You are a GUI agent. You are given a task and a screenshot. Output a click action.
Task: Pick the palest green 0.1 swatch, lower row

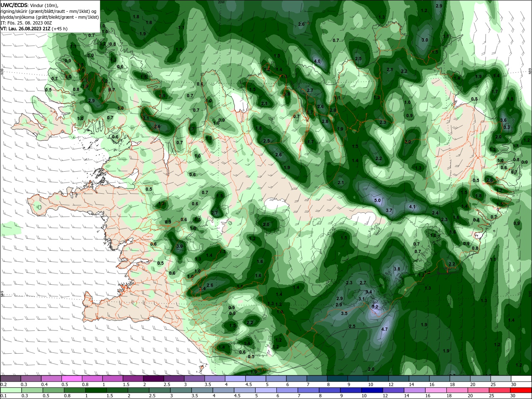[10, 390]
